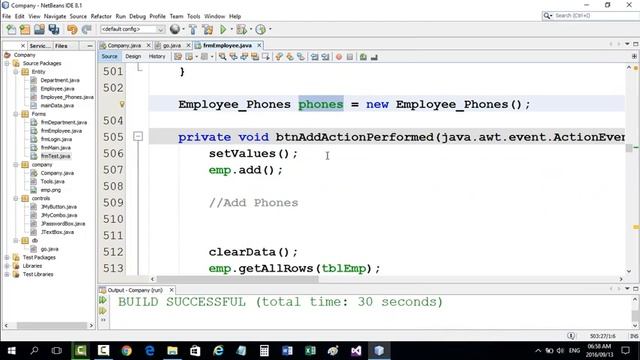The image size is (640, 360).
Task: Collapse the Entity package node
Action: (x=16, y=72)
